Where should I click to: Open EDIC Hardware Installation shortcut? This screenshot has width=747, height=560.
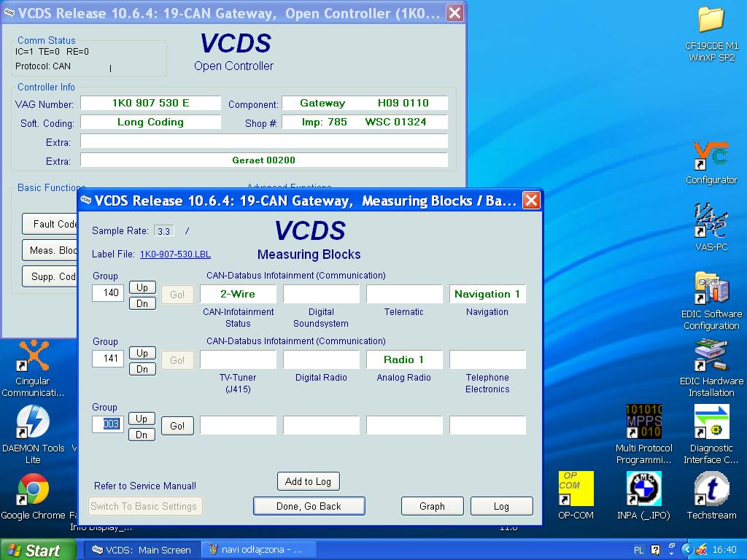pos(711,368)
